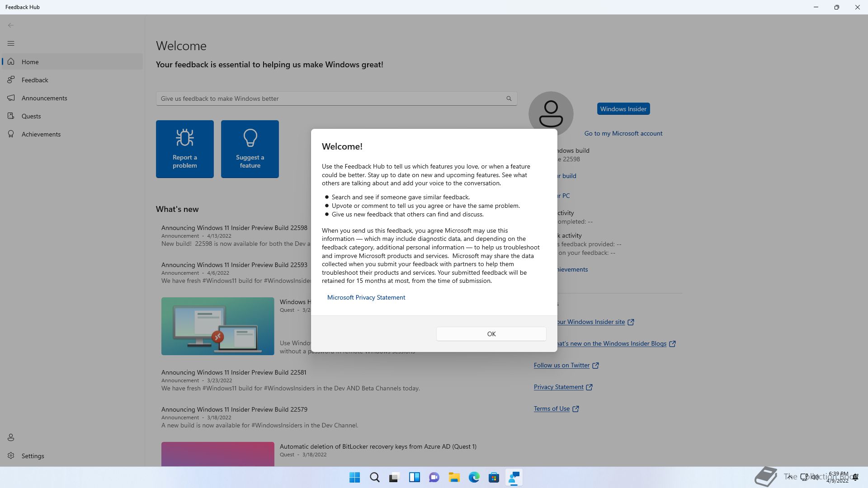
Task: Open taskbar Search
Action: 375,477
